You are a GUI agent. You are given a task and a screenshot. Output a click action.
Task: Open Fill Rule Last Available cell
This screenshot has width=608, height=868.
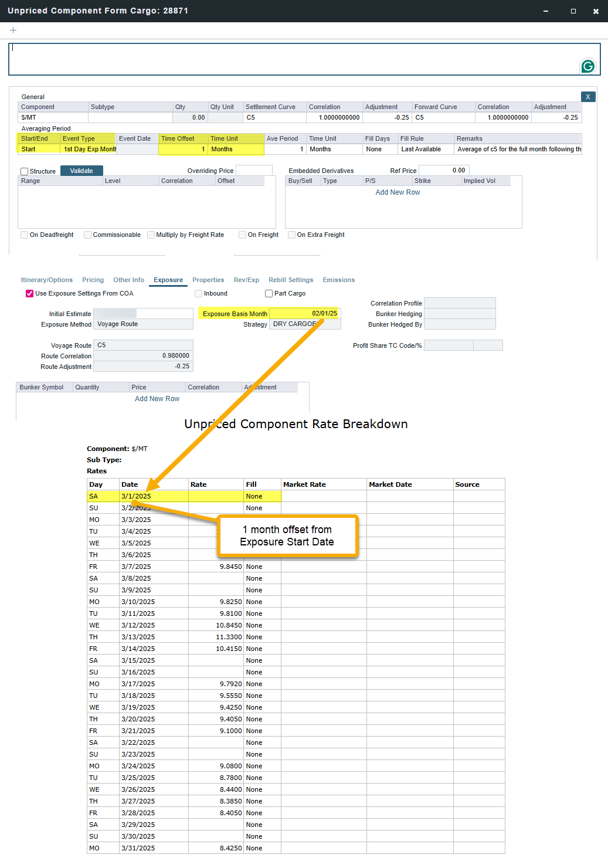[426, 149]
